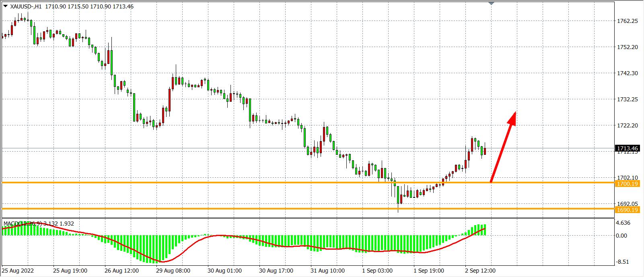The height and width of the screenshot is (277, 644).
Task: Click the 25 Aug 2022 date label
Action: pyautogui.click(x=17, y=271)
